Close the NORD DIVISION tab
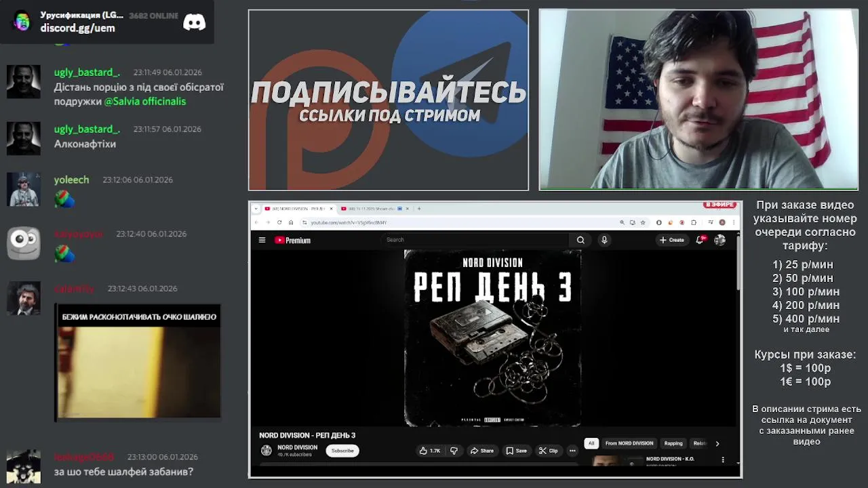 click(331, 209)
